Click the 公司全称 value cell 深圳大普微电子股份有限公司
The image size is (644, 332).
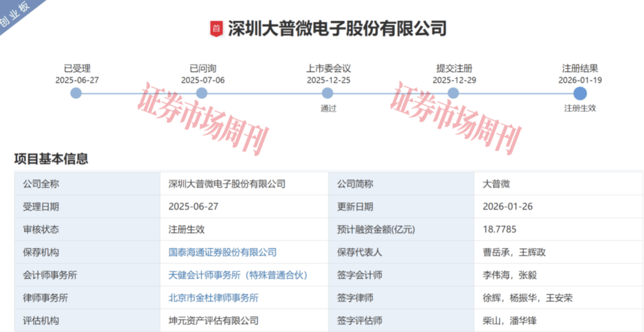[244, 184]
